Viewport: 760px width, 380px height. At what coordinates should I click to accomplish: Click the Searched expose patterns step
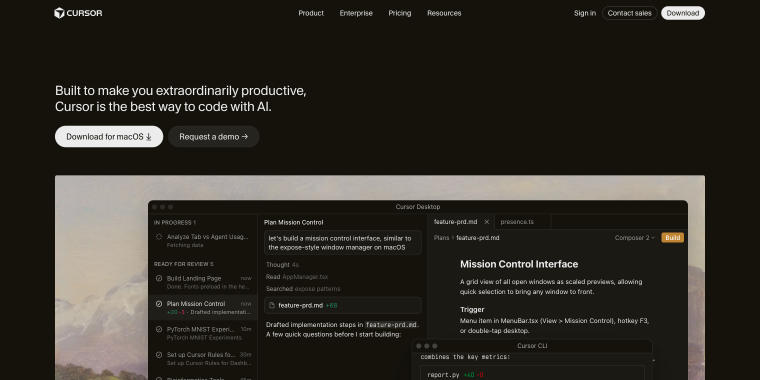pyautogui.click(x=303, y=288)
